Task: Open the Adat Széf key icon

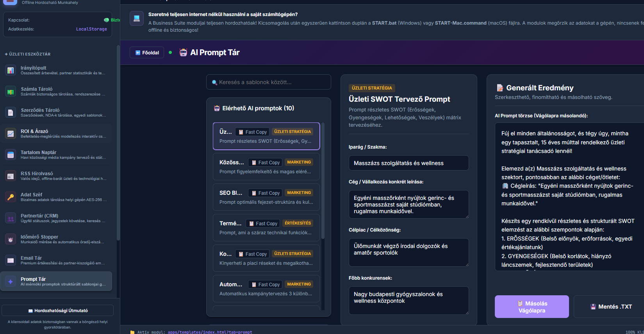Action: 11,197
